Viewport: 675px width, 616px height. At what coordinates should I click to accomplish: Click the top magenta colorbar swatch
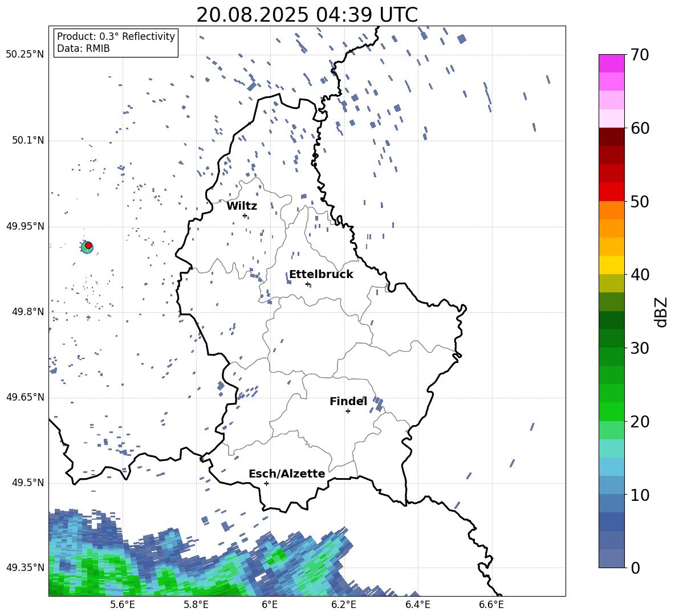[611, 63]
